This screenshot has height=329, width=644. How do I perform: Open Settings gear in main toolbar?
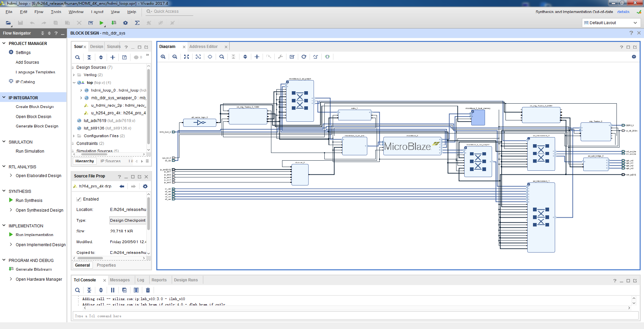click(125, 23)
